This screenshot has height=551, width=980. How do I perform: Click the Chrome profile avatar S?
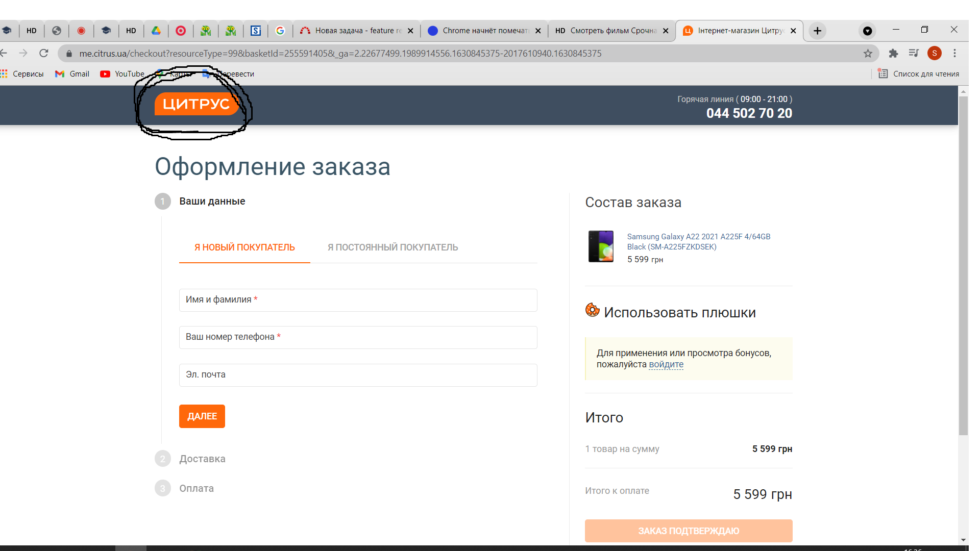click(x=934, y=54)
